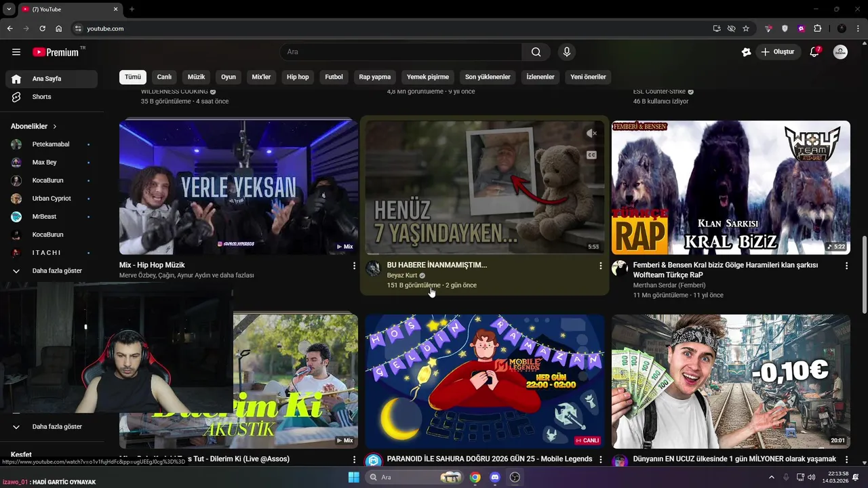Open the YouTube hamburger guide menu
This screenshot has height=488, width=868.
click(x=16, y=52)
